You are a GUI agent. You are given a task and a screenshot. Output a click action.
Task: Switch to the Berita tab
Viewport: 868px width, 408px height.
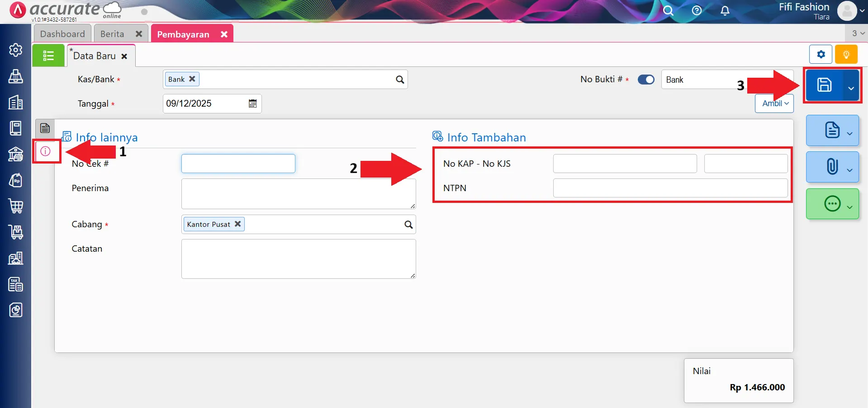[112, 34]
